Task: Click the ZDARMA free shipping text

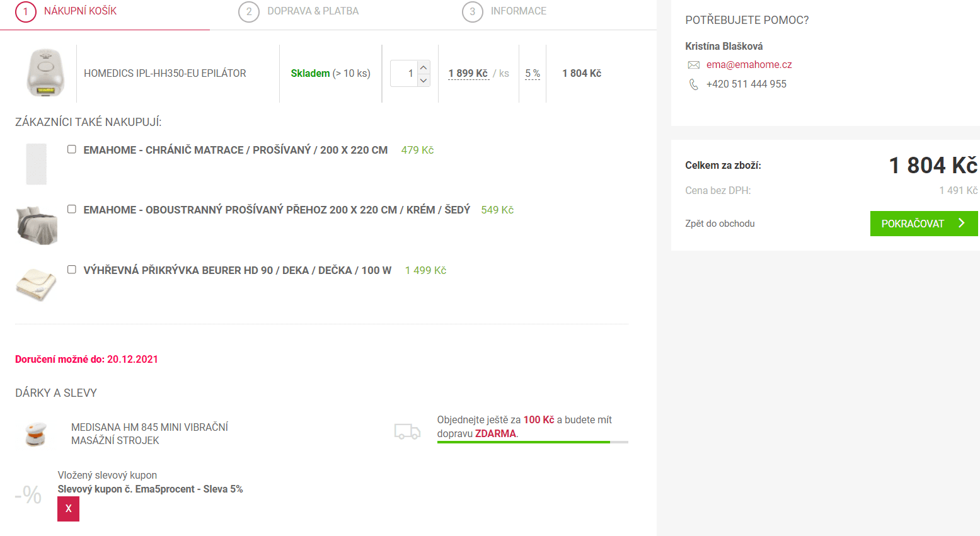Action: pyautogui.click(x=495, y=433)
